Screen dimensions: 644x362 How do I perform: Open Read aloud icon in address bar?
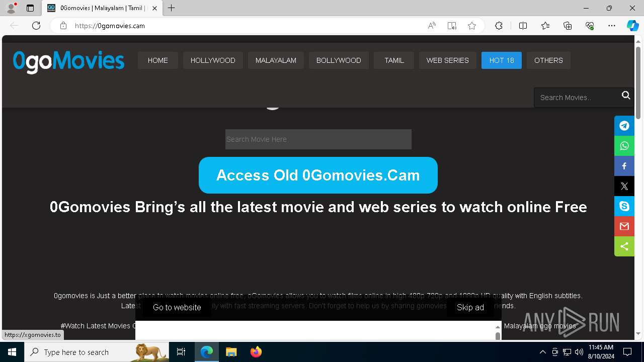pos(432,26)
